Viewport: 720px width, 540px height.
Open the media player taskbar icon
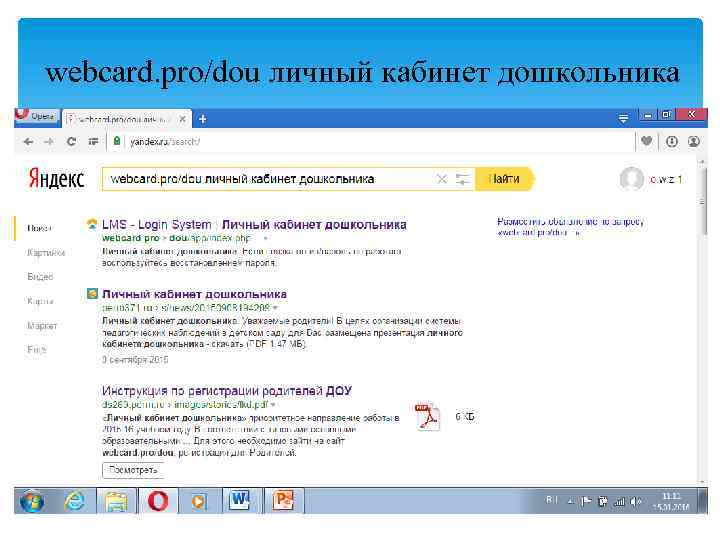[x=198, y=501]
